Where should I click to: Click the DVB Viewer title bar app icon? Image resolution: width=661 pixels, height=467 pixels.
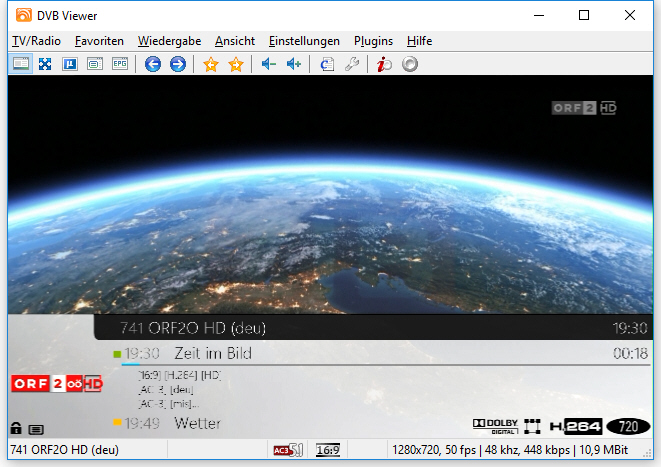pos(24,15)
